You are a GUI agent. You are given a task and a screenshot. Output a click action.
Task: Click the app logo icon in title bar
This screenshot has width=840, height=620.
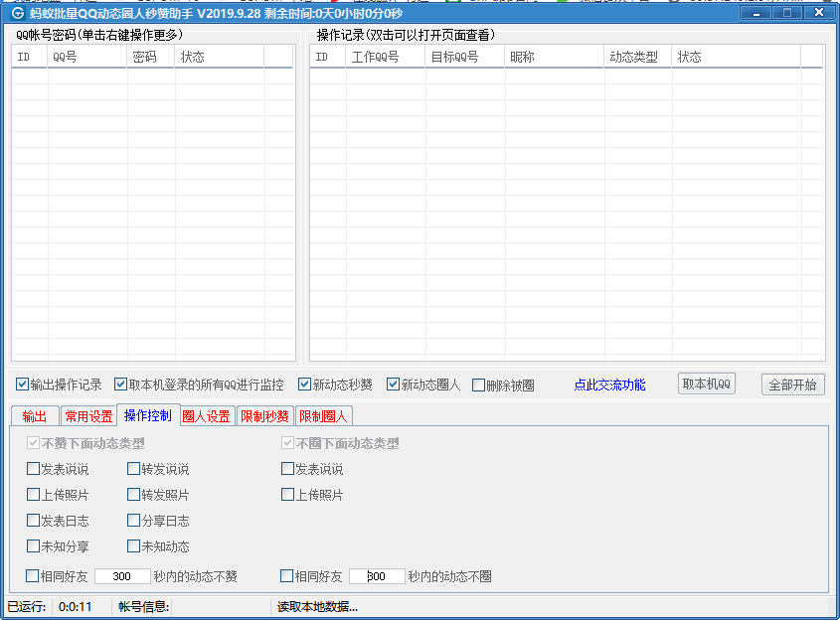point(18,13)
